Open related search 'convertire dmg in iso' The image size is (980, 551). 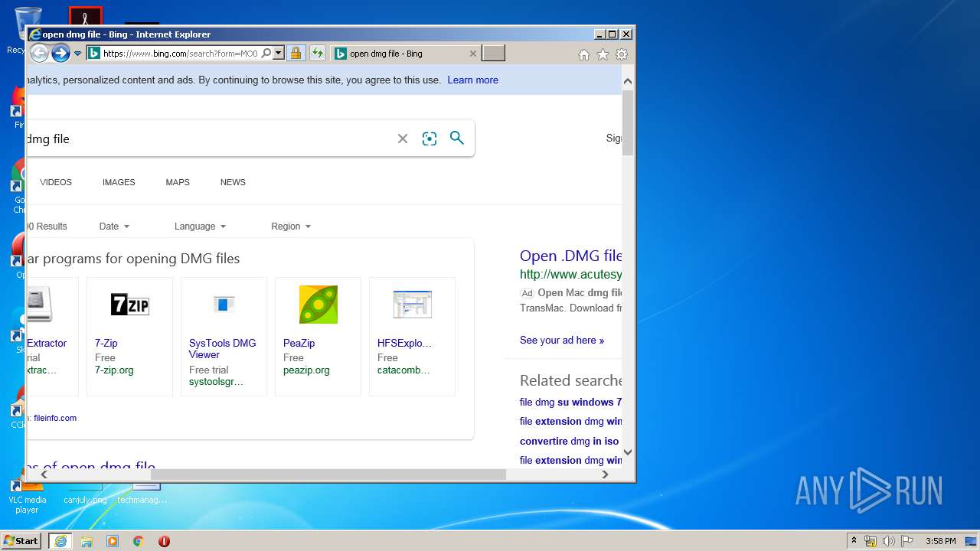(x=569, y=441)
